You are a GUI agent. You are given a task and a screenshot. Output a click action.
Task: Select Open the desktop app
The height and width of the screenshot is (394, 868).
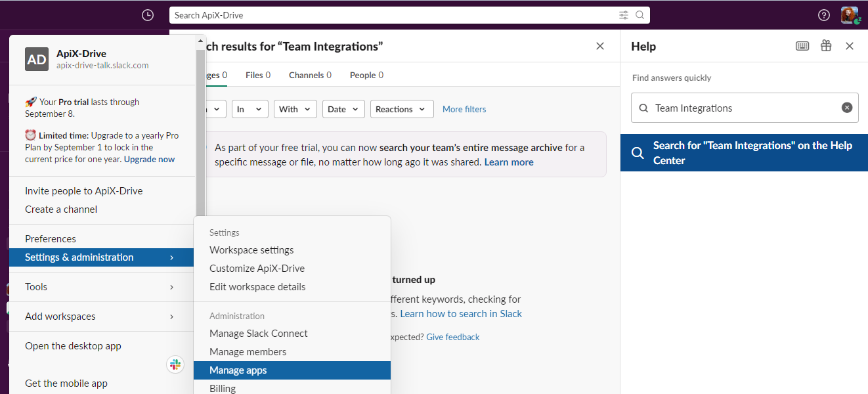tap(102, 346)
